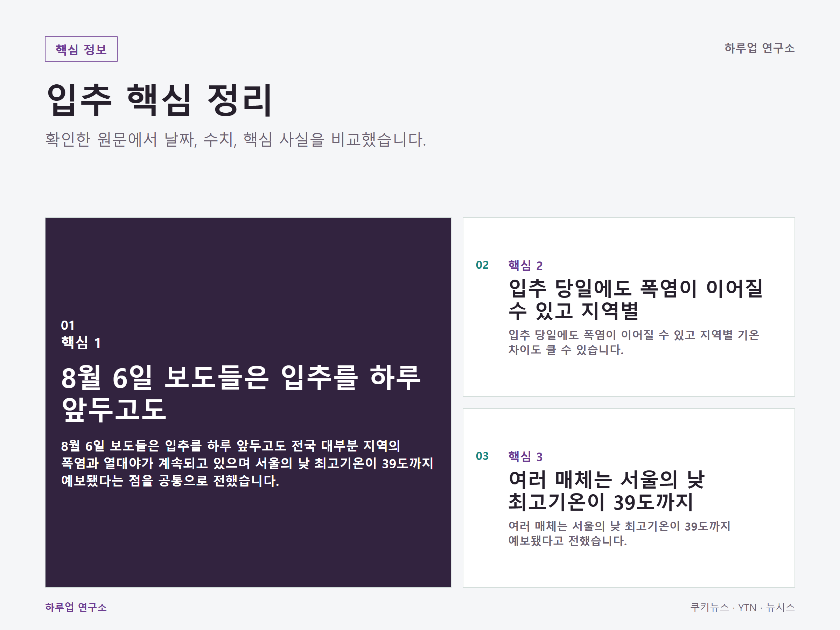Click heading 입추 당일에도 폭염이 이어질 수 있고 지역별
This screenshot has height=630, width=840.
635,299
